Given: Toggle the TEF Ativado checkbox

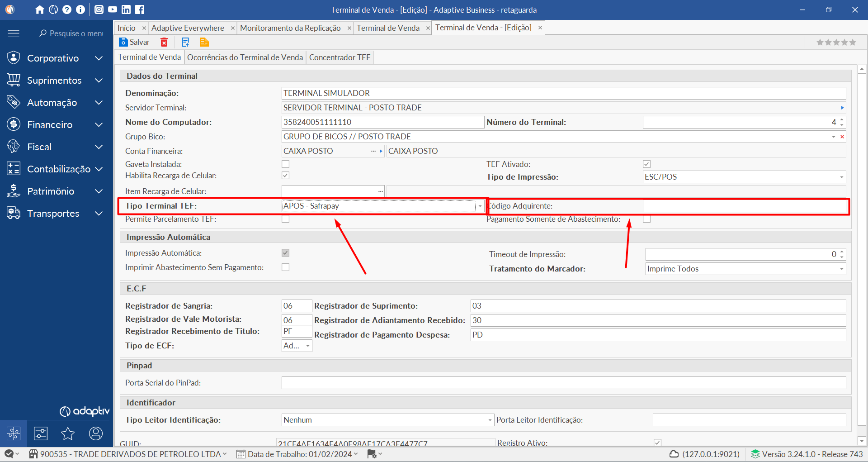Looking at the screenshot, I should 646,164.
